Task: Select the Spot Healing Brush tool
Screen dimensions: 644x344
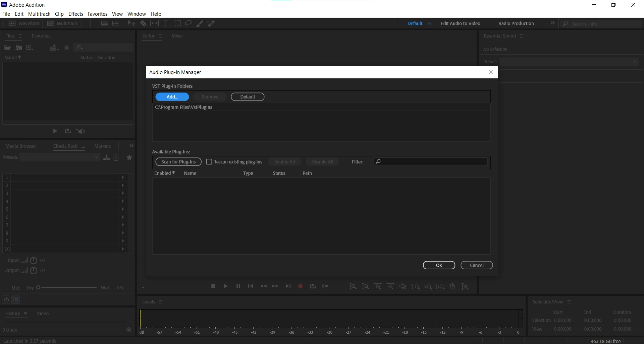Action: tap(211, 23)
